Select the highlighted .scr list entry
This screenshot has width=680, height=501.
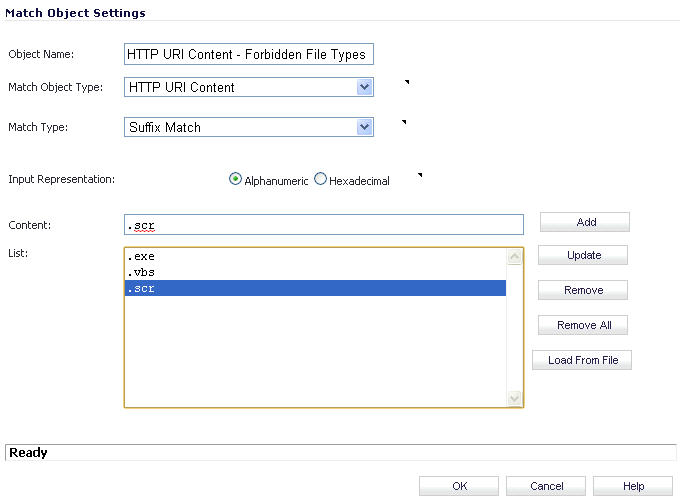[315, 288]
